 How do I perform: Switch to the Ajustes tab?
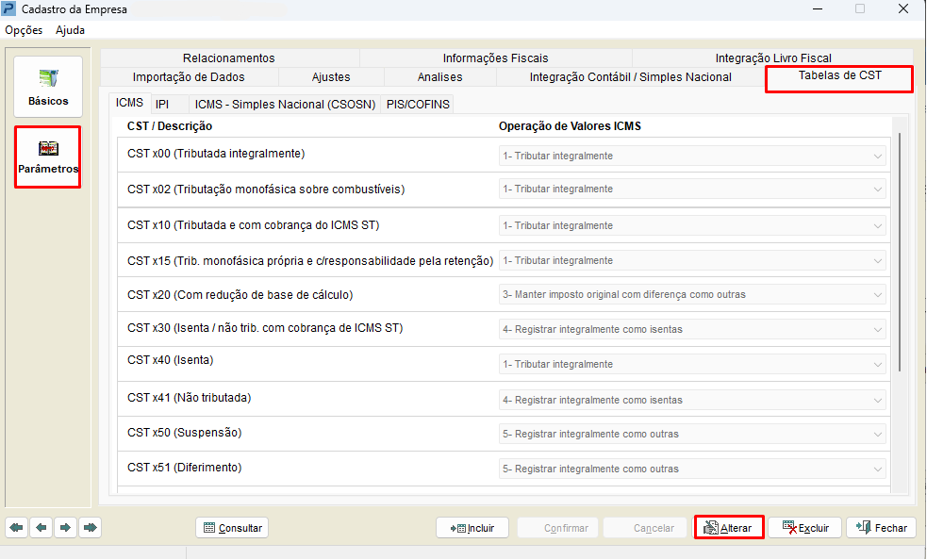click(x=331, y=77)
